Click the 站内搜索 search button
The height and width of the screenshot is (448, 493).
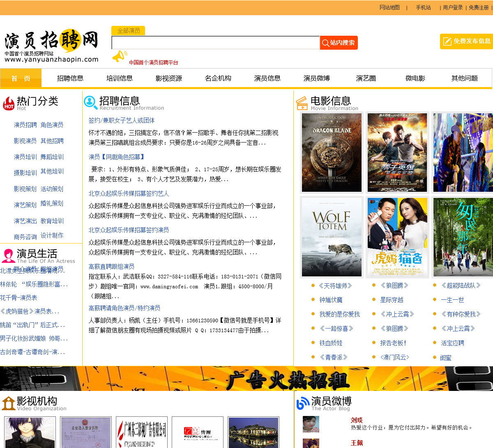(339, 43)
